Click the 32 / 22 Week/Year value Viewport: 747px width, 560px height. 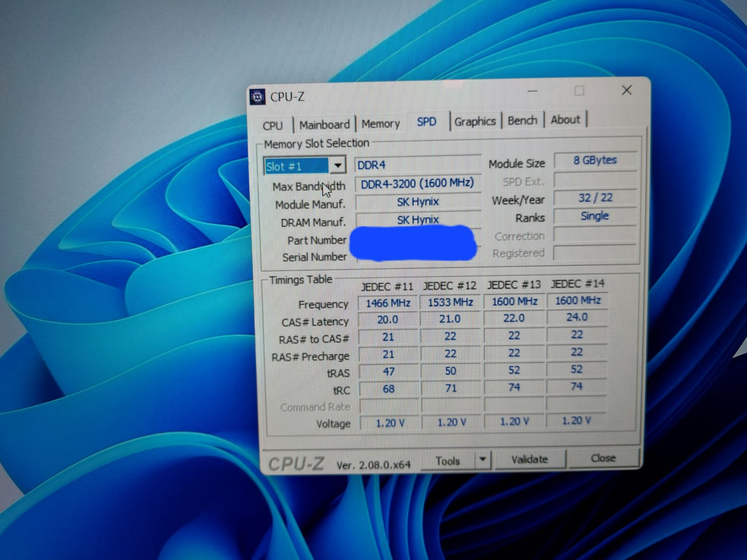click(x=595, y=198)
